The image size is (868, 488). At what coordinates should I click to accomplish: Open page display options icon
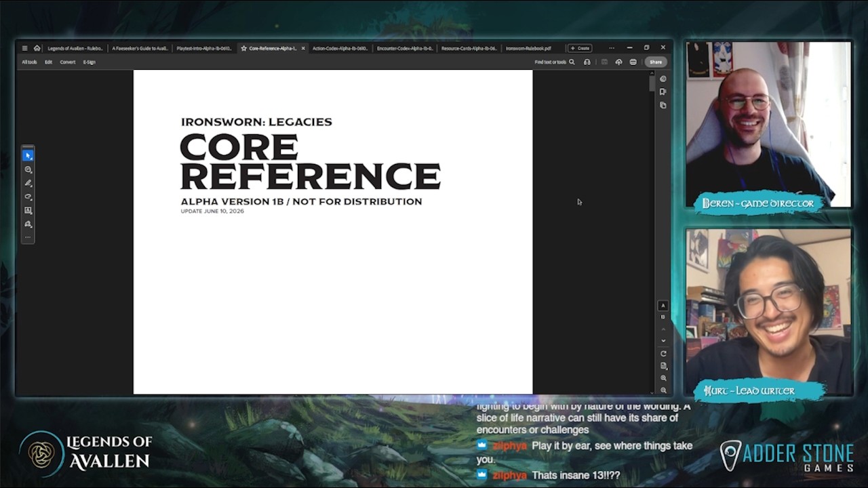tap(663, 366)
